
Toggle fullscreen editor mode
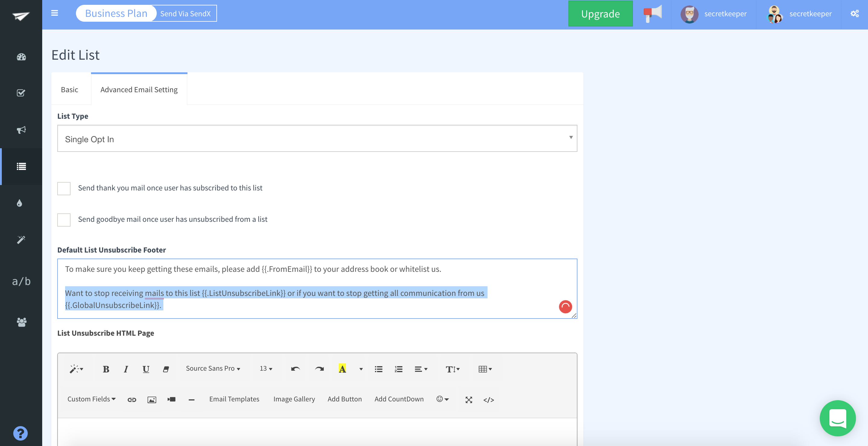pos(469,400)
